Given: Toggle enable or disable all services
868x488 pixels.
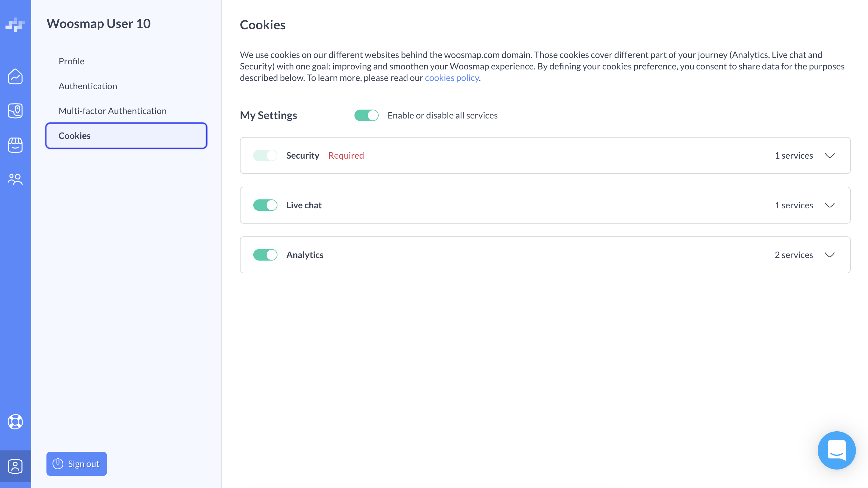Looking at the screenshot, I should (x=366, y=115).
